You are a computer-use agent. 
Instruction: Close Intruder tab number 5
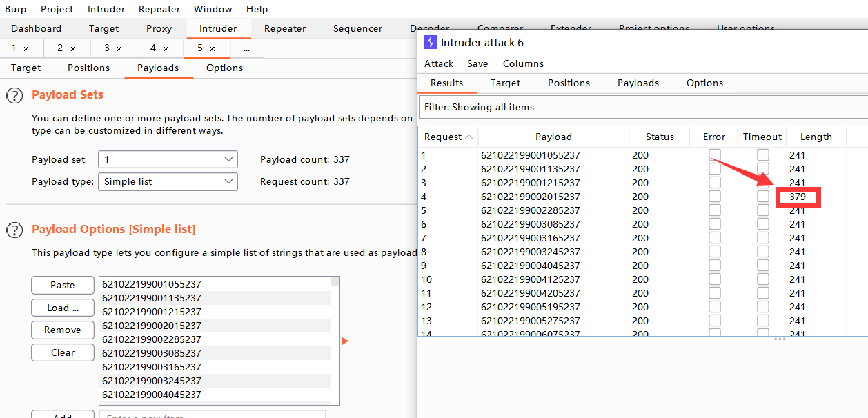[x=213, y=49]
